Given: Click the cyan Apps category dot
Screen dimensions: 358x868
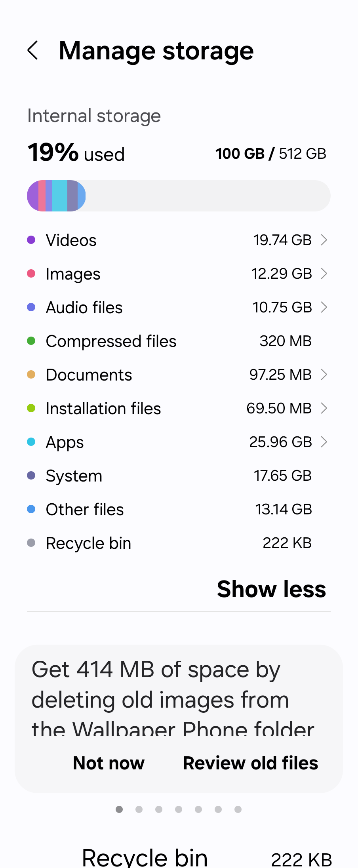Looking at the screenshot, I should pyautogui.click(x=31, y=442).
